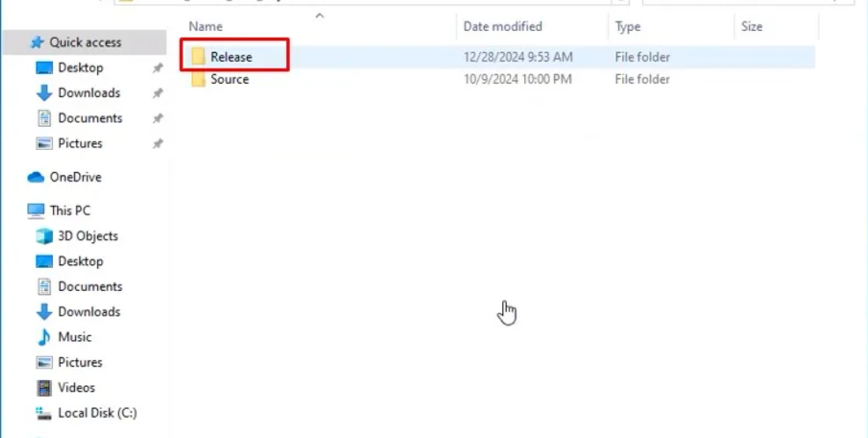Sort by the Date modified column header
Image resolution: width=868 pixels, height=438 pixels.
click(502, 26)
